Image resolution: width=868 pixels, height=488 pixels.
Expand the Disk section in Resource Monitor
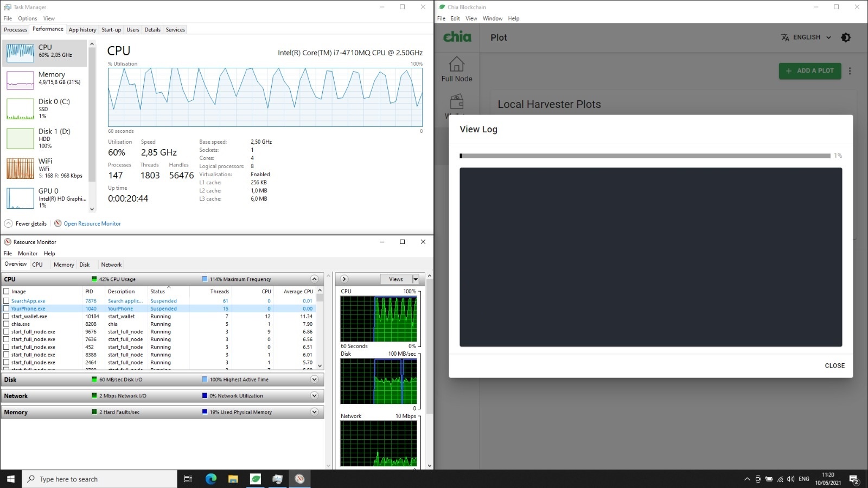pos(314,380)
